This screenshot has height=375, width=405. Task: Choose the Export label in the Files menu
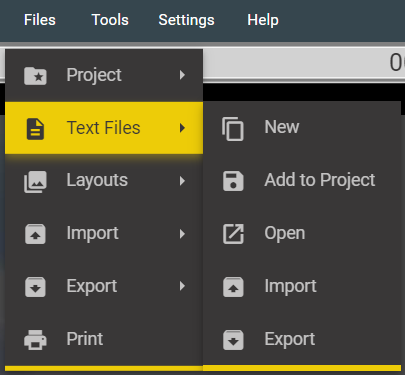tap(92, 287)
